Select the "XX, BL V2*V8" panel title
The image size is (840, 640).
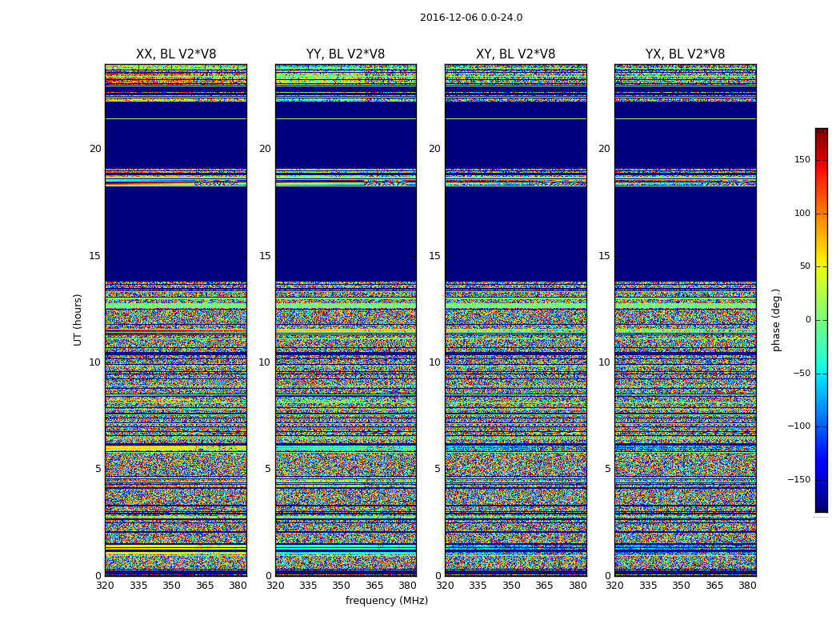175,54
